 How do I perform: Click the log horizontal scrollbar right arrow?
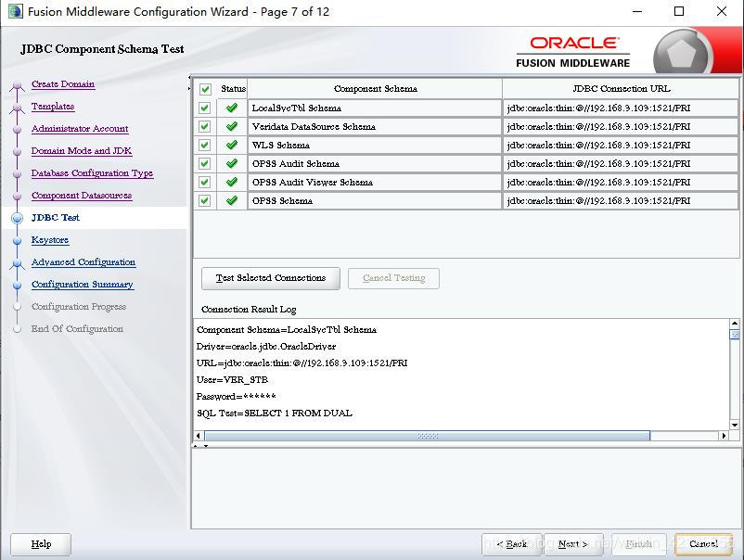pyautogui.click(x=724, y=435)
